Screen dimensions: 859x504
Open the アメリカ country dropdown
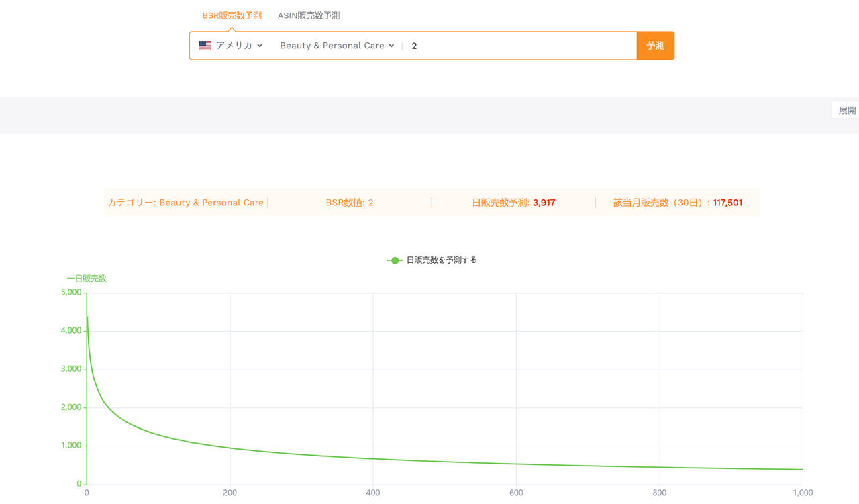click(x=231, y=46)
